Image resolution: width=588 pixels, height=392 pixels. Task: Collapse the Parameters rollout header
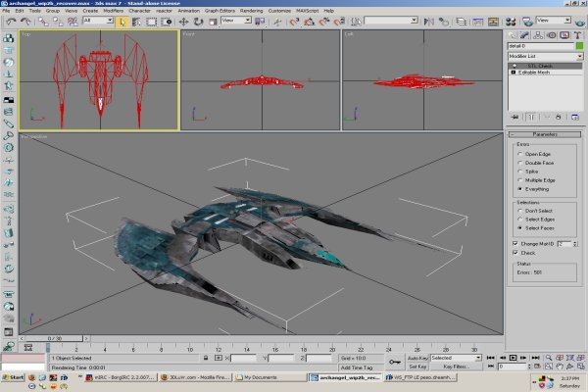click(545, 134)
